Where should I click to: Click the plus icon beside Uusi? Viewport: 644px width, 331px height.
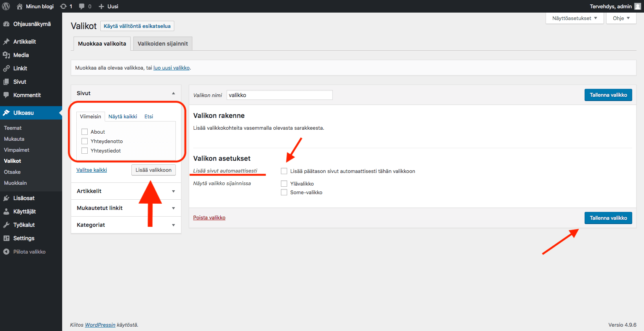(x=101, y=6)
